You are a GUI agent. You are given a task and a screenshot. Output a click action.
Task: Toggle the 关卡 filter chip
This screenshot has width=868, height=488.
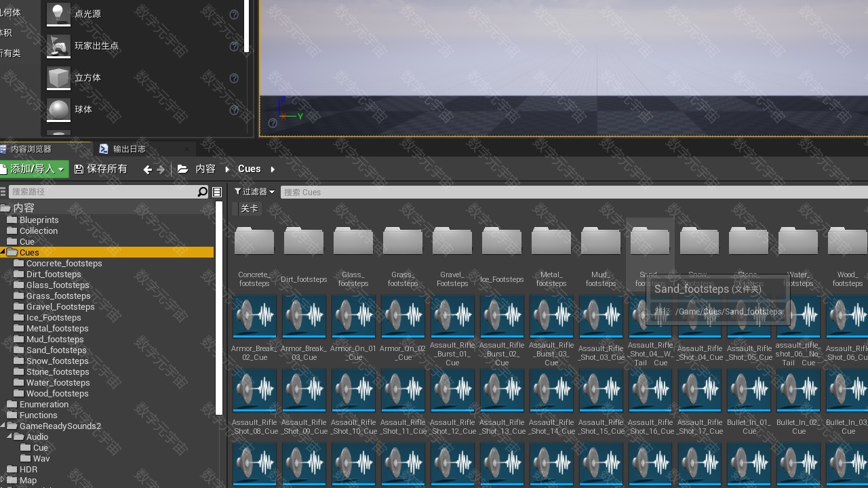[249, 209]
